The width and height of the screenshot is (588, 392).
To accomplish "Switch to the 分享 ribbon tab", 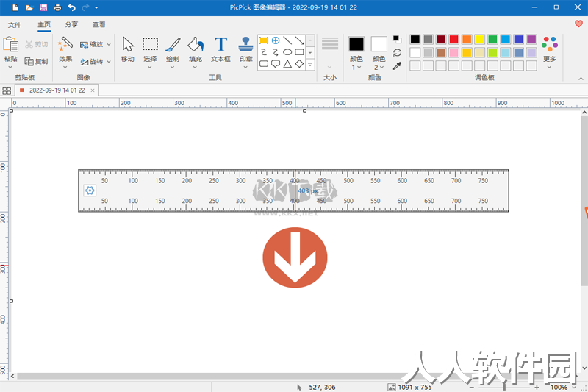I will 71,24.
